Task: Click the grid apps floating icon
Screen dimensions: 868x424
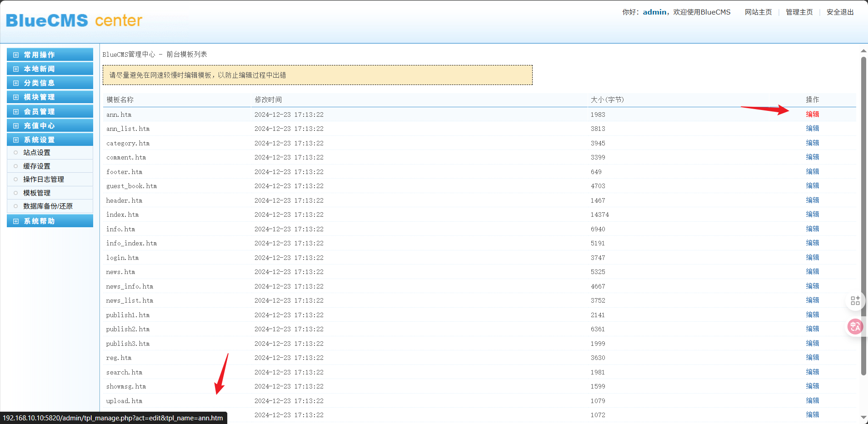Action: coord(855,300)
